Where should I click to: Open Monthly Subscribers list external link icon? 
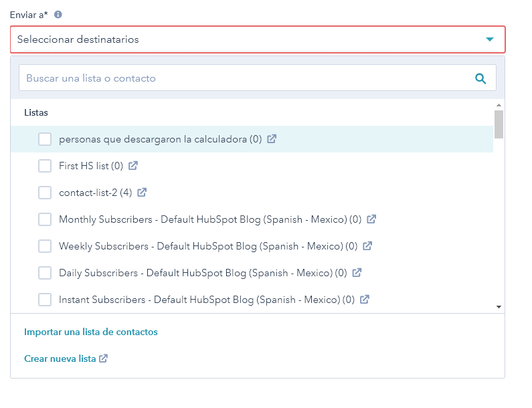[371, 219]
